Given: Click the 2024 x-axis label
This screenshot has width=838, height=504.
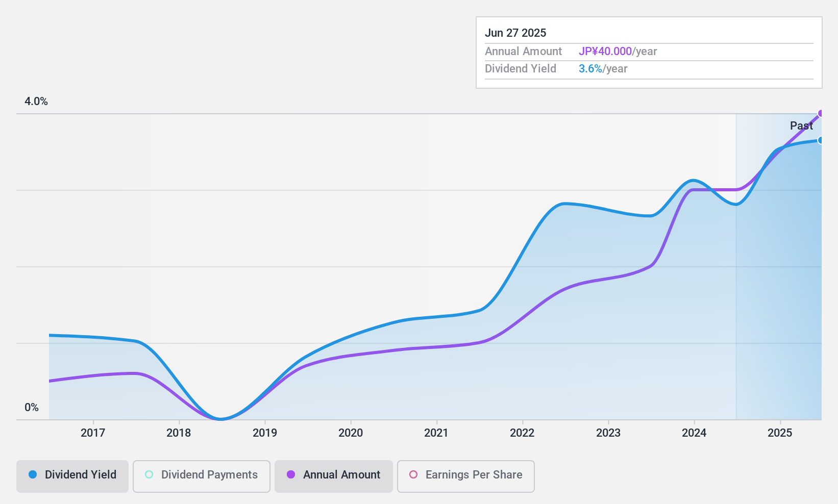Looking at the screenshot, I should 694,433.
